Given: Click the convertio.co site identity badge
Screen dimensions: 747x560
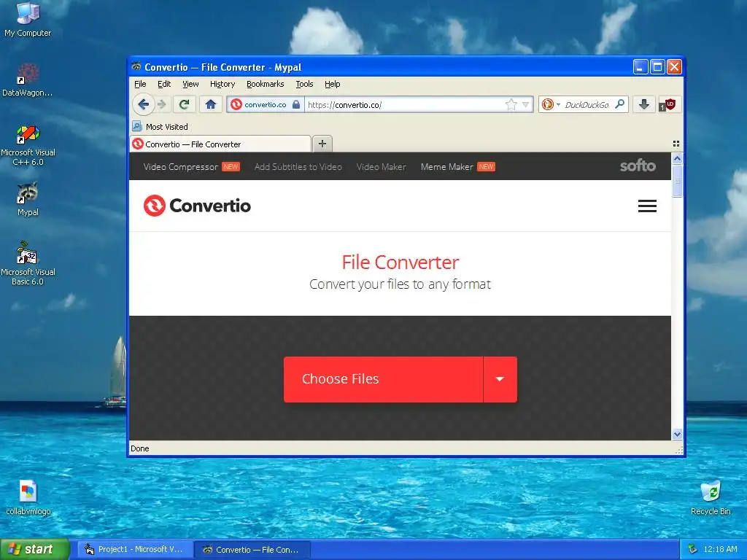Looking at the screenshot, I should [266, 104].
